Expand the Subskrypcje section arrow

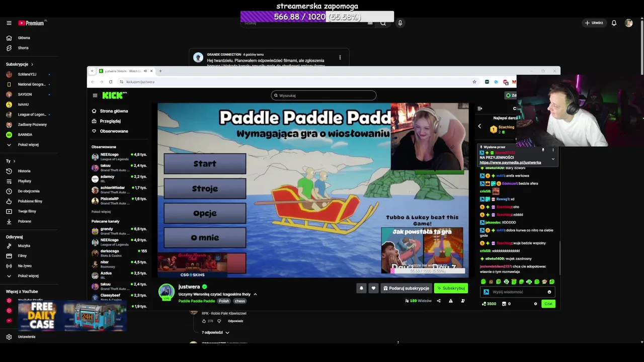(32, 64)
